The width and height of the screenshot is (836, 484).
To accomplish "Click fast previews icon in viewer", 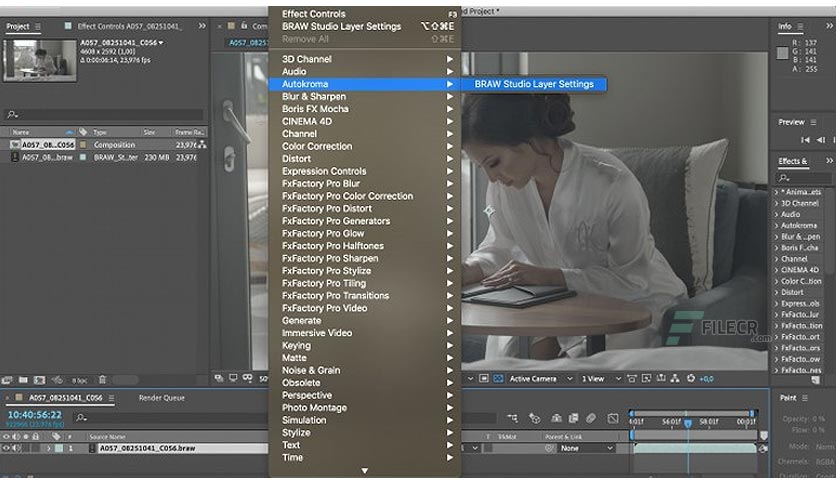I will tap(646, 378).
